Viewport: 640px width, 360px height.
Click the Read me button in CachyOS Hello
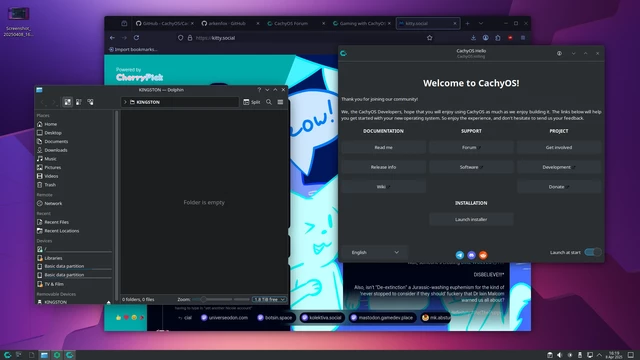384,147
